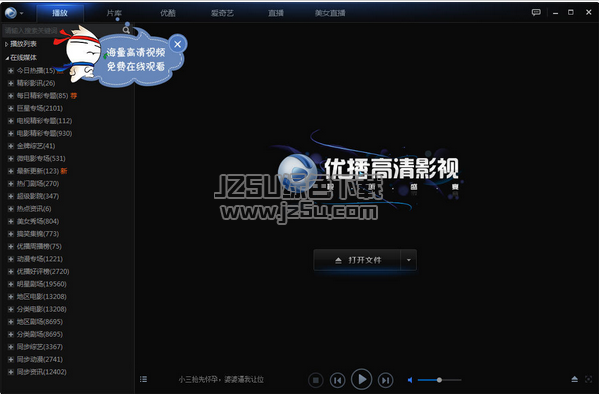Viewport: 599px width, 394px height.
Task: Close the mascot promo balloon
Action: tap(178, 44)
